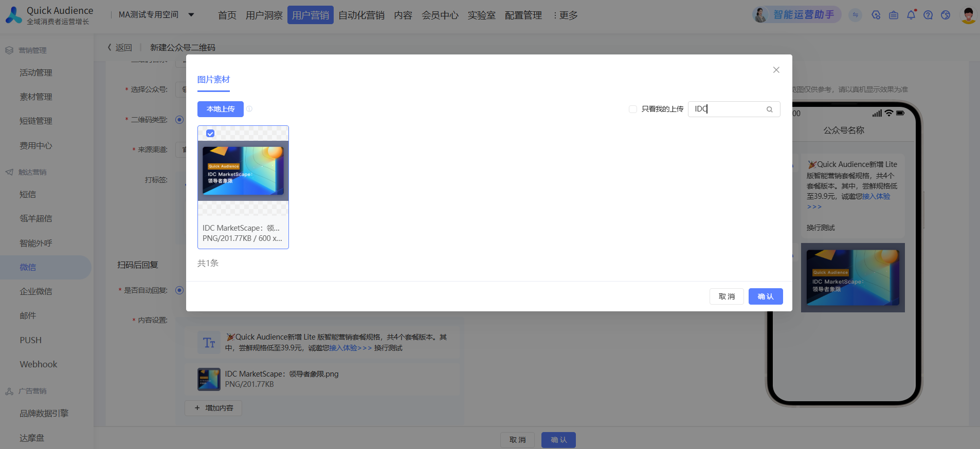This screenshot has width=980, height=449.
Task: Uncheck the selected IDC MarketScape image checkbox
Action: pyautogui.click(x=210, y=134)
